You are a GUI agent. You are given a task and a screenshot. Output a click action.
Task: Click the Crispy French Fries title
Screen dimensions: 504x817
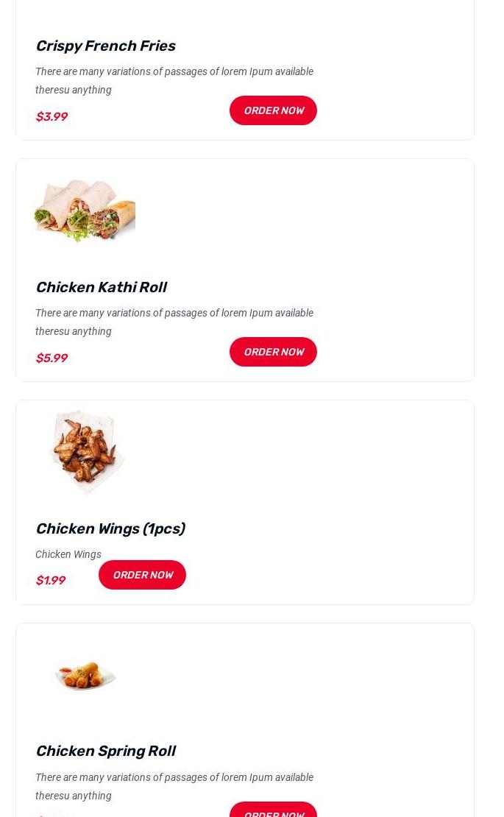pos(105,46)
